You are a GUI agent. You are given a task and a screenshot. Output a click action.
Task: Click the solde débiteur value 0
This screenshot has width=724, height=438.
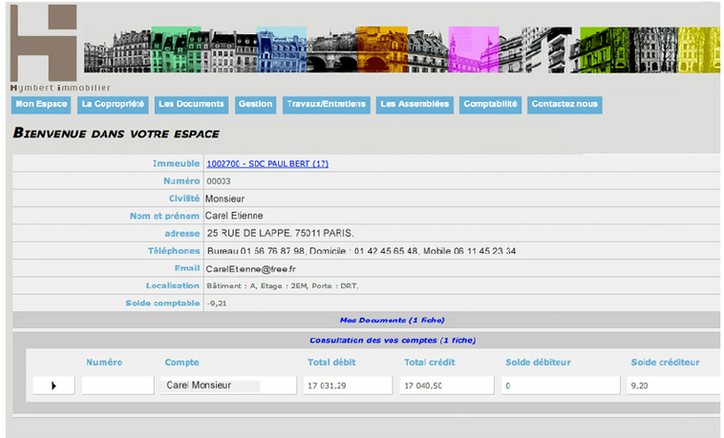pyautogui.click(x=508, y=386)
